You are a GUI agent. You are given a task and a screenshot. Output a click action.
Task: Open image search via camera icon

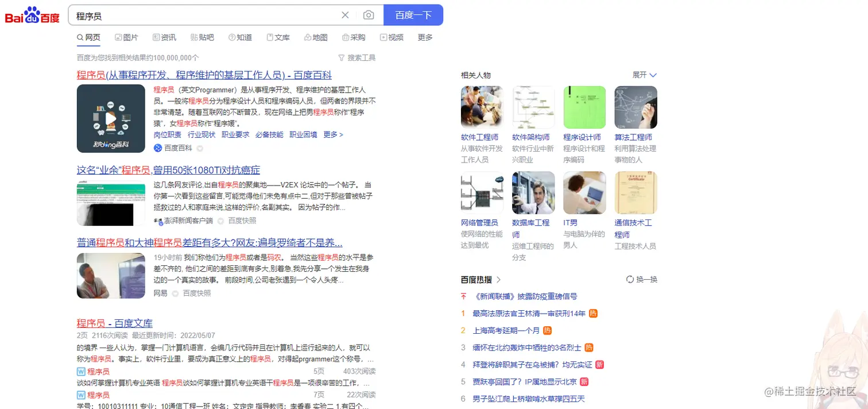[369, 15]
